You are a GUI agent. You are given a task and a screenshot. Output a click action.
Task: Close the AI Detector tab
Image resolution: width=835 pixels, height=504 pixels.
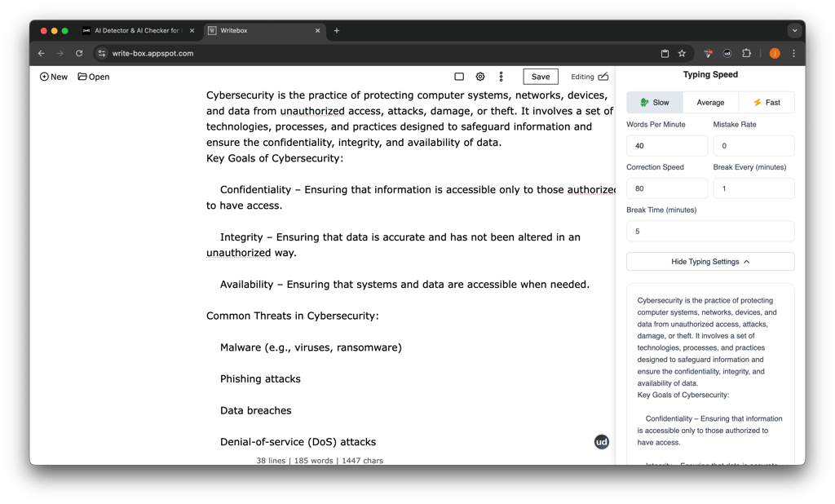tap(192, 30)
